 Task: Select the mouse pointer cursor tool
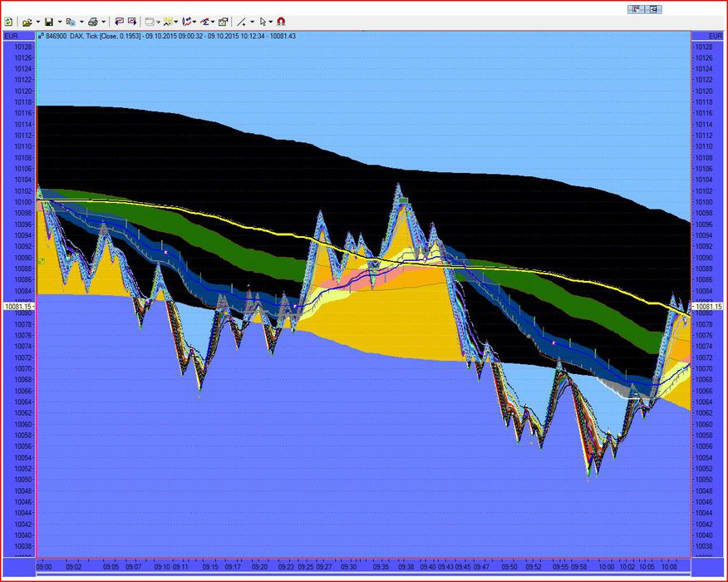pyautogui.click(x=263, y=22)
